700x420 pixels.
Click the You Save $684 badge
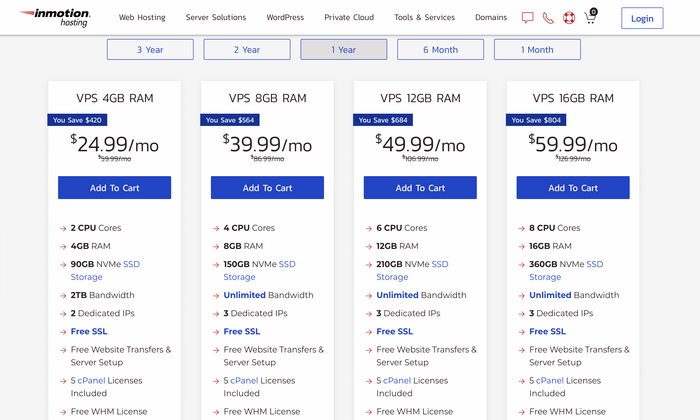point(383,120)
